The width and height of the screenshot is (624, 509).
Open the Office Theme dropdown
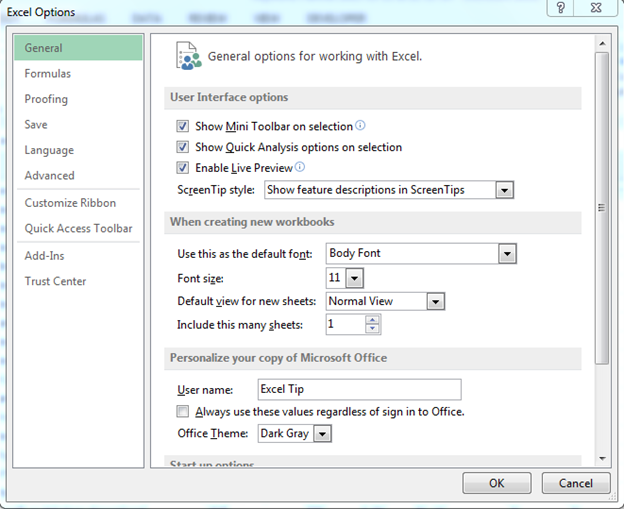click(322, 434)
